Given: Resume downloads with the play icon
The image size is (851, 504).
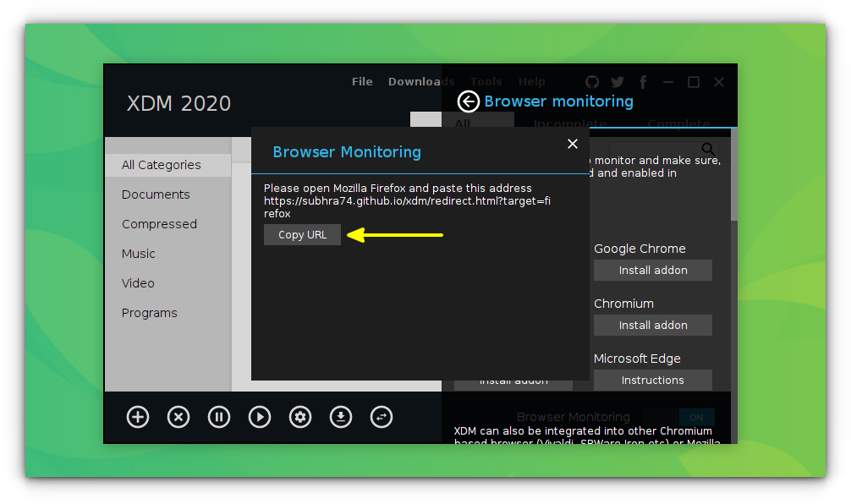Looking at the screenshot, I should point(260,417).
